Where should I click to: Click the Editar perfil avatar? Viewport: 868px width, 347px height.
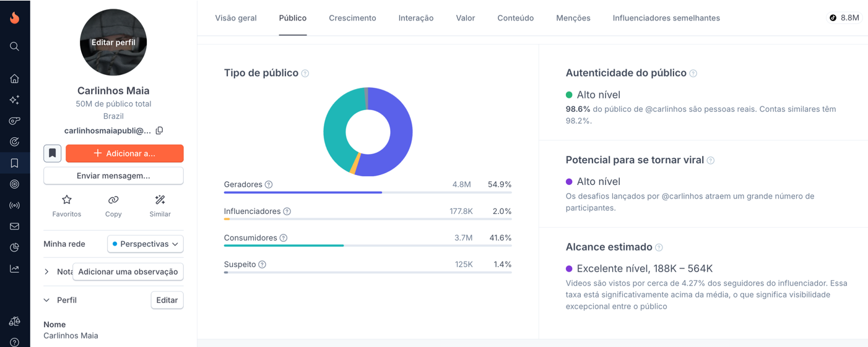click(x=113, y=43)
